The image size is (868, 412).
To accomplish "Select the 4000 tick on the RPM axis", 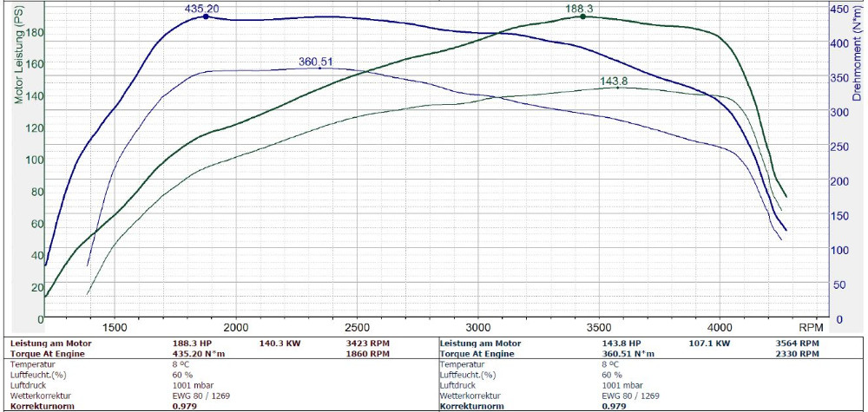I will pos(719,329).
